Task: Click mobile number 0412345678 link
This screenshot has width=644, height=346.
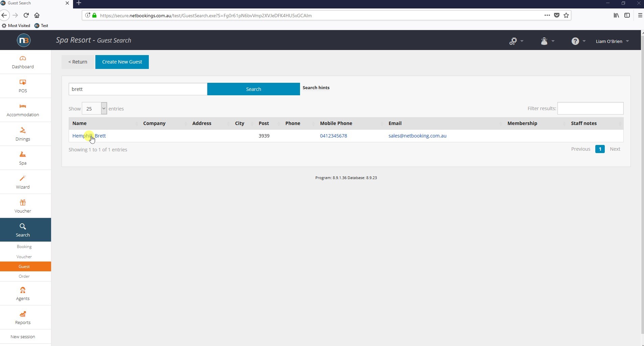Action: (x=333, y=136)
